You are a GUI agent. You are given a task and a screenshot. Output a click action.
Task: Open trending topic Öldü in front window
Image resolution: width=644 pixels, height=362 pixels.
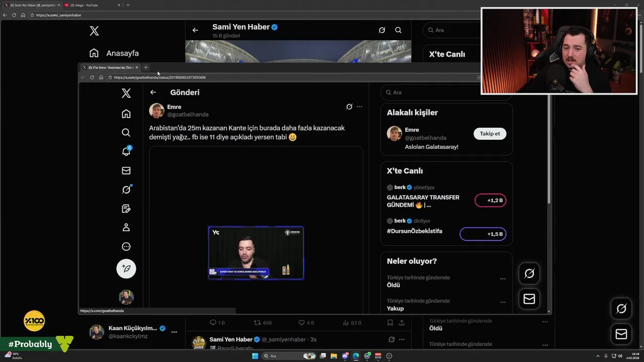(393, 285)
